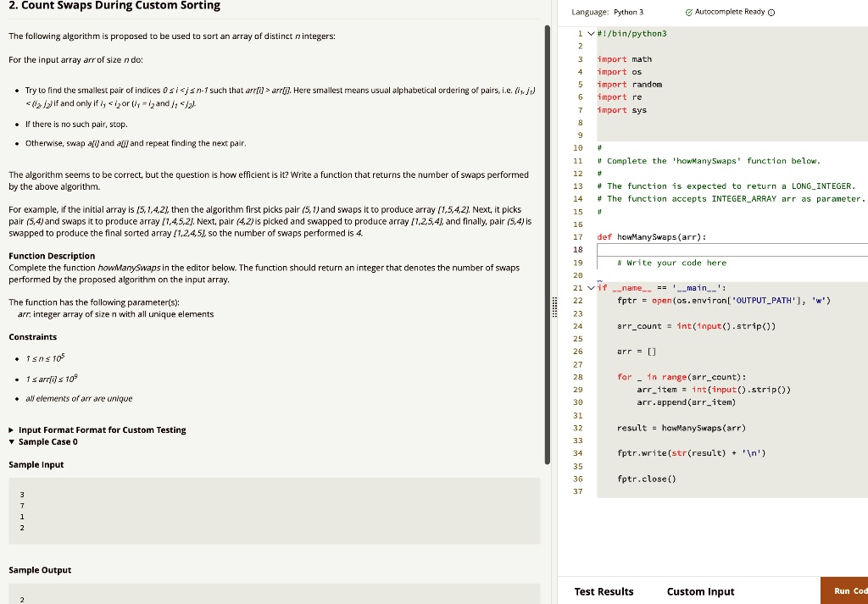Open the Custom Input tab

tap(700, 591)
